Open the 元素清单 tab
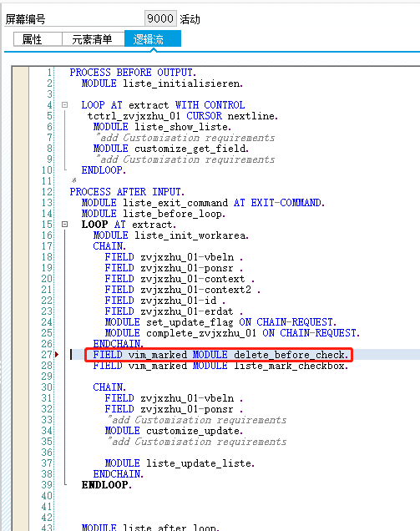420x531 pixels. pyautogui.click(x=94, y=39)
